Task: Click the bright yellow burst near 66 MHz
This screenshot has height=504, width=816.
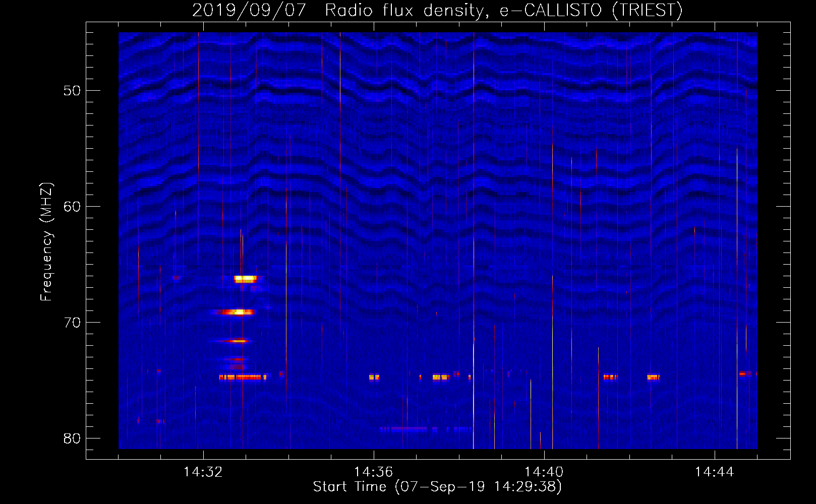Action: tap(246, 279)
